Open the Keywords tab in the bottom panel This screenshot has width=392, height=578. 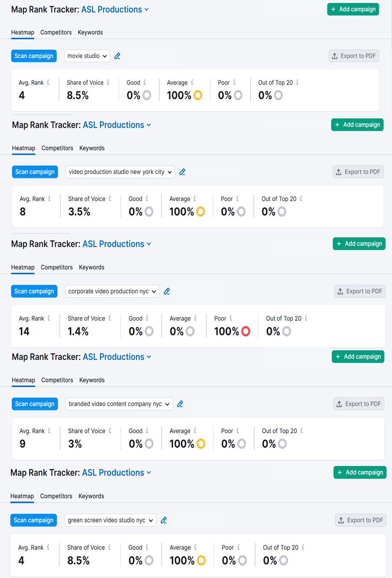click(91, 496)
